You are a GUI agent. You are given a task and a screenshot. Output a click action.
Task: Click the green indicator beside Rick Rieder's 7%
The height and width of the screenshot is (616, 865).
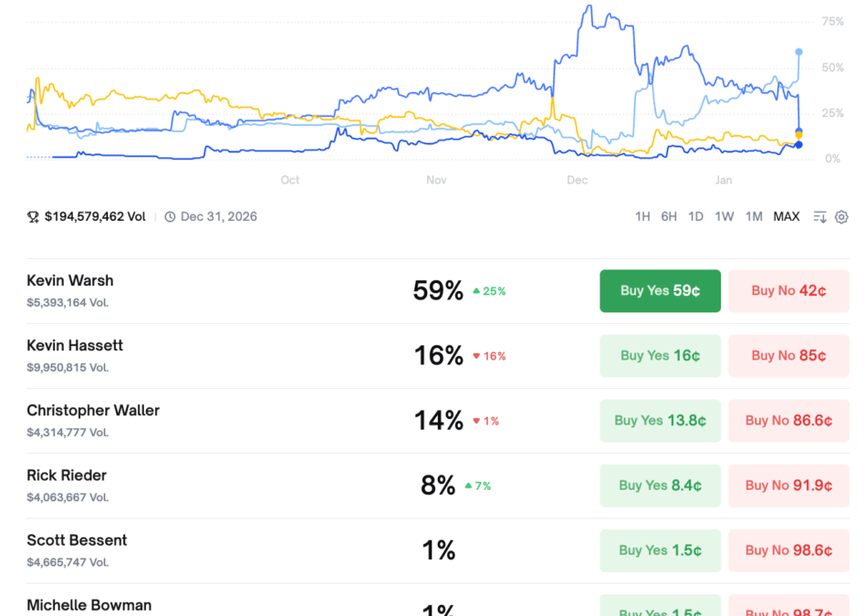point(470,485)
